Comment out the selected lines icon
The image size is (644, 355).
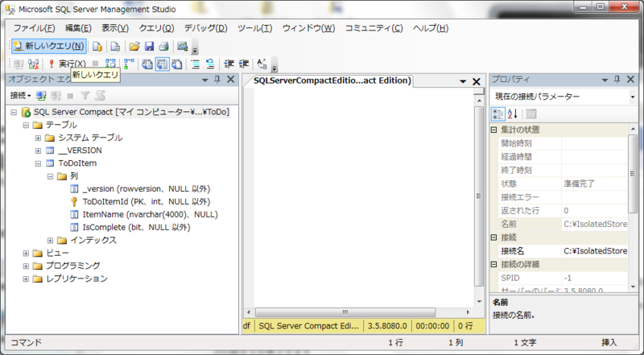(x=196, y=64)
